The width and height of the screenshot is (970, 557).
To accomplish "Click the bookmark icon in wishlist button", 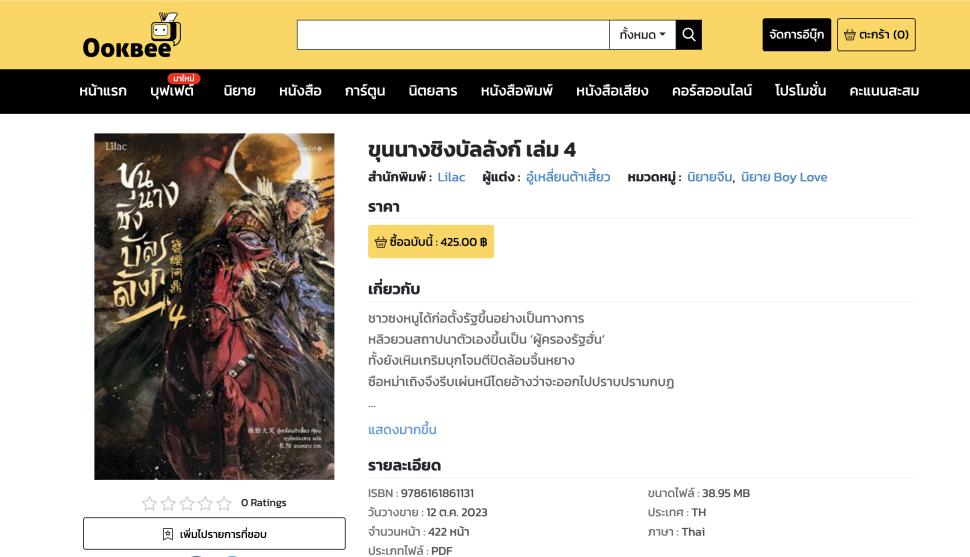I will pos(168,534).
